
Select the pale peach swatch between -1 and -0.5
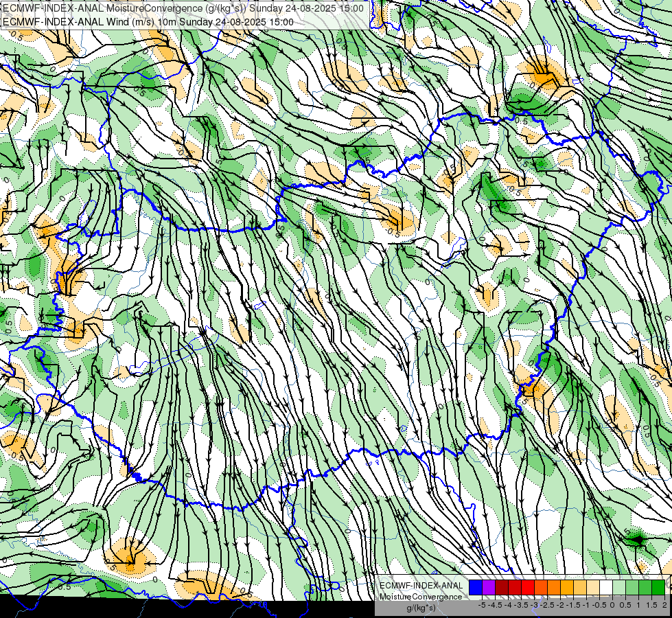(x=593, y=587)
